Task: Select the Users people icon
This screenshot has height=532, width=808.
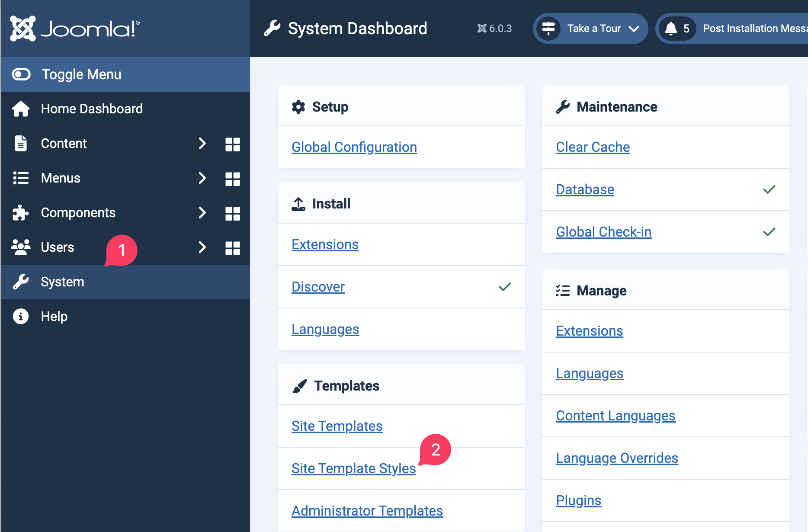Action: pyautogui.click(x=20, y=247)
